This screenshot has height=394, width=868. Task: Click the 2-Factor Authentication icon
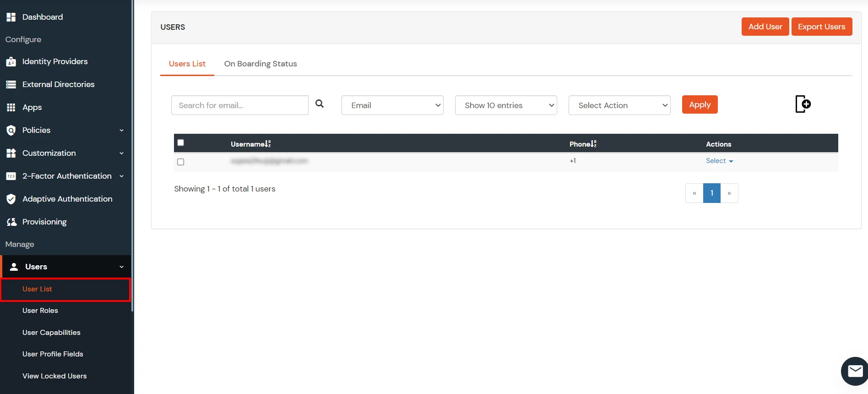coord(11,176)
